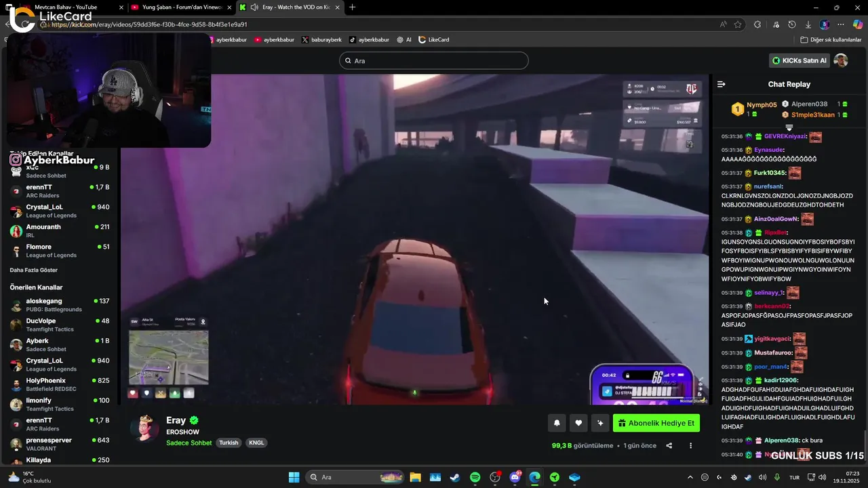Screen dimensions: 868x488
Task: Click the KNGL tag under Eray
Action: coord(256,443)
